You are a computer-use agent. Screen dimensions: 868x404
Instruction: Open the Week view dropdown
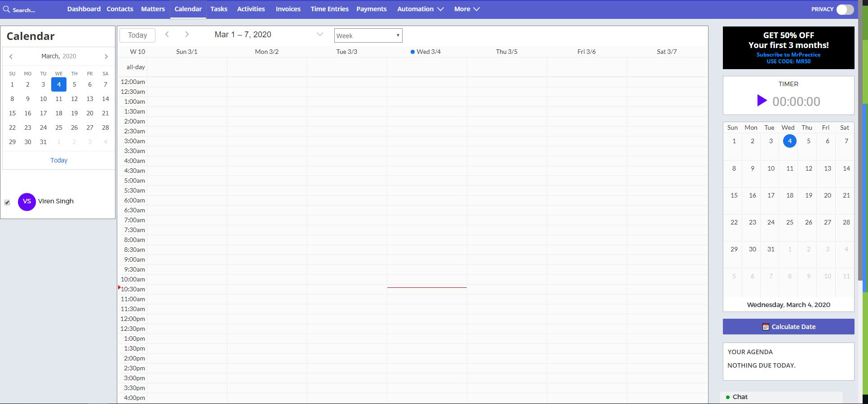pyautogui.click(x=368, y=35)
